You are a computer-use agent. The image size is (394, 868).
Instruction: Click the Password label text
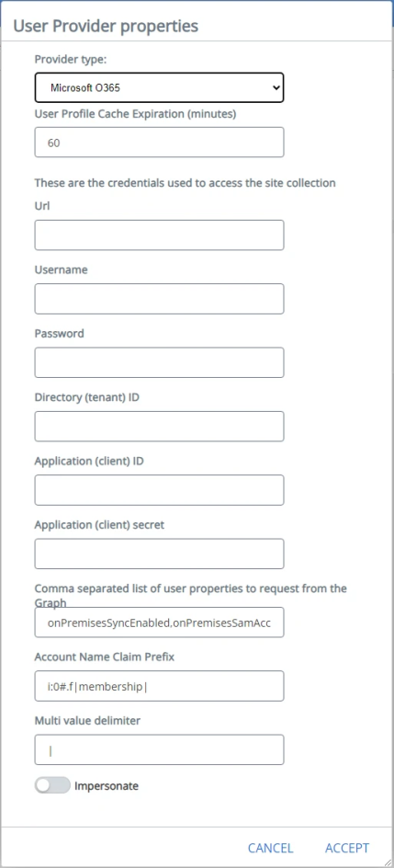59,333
